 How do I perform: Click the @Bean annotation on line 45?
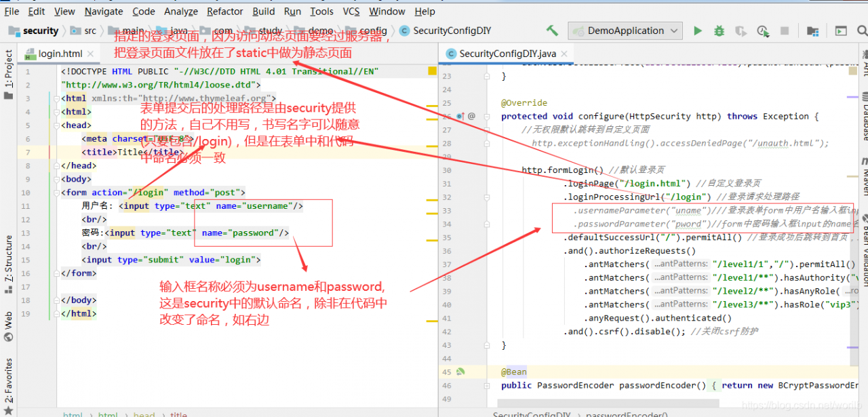tap(514, 372)
